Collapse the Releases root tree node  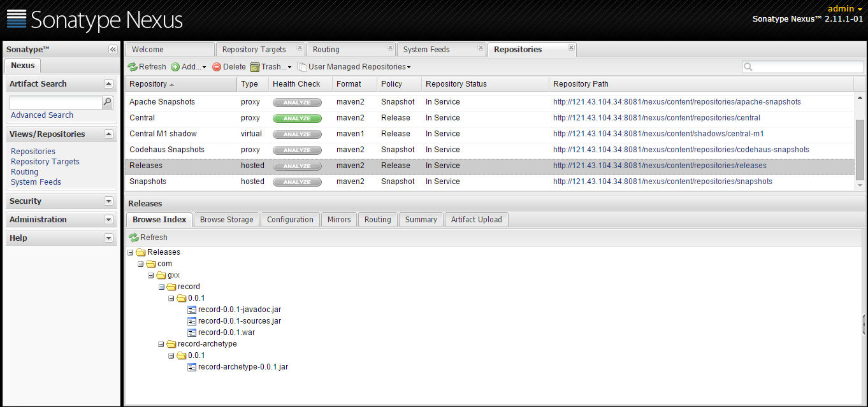pyautogui.click(x=131, y=252)
